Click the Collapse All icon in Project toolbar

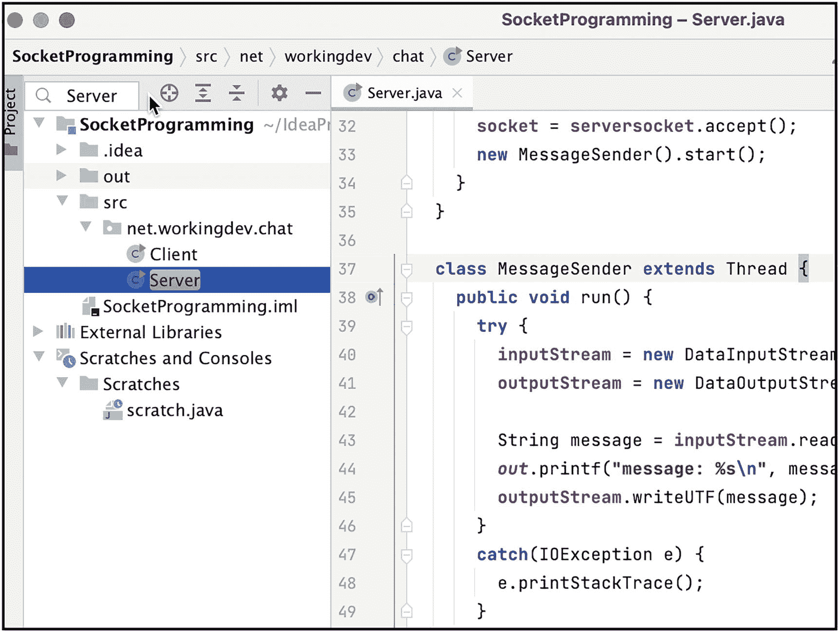[237, 93]
